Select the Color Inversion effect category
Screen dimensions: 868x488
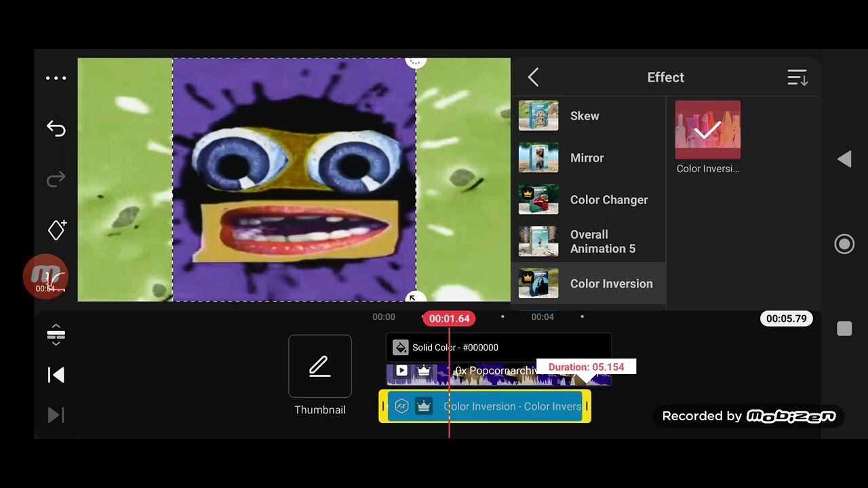[x=589, y=284]
